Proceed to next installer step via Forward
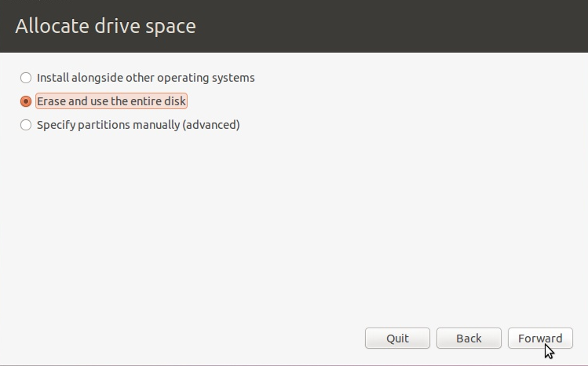 540,339
